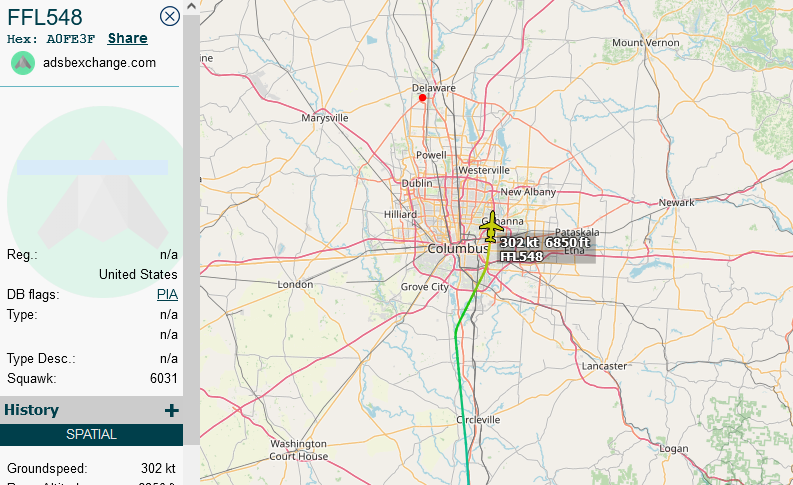Select the SPATIAL section header
Image resolution: width=793 pixels, height=485 pixels.
coord(91,435)
